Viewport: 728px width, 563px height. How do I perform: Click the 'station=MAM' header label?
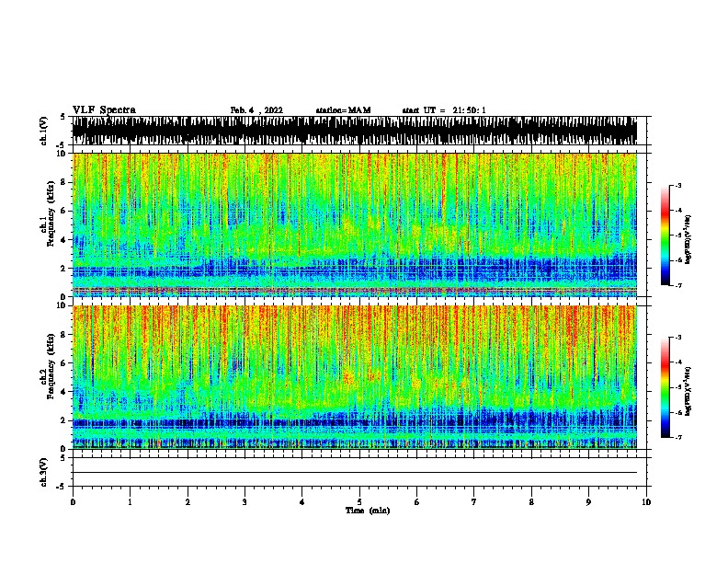tap(343, 110)
